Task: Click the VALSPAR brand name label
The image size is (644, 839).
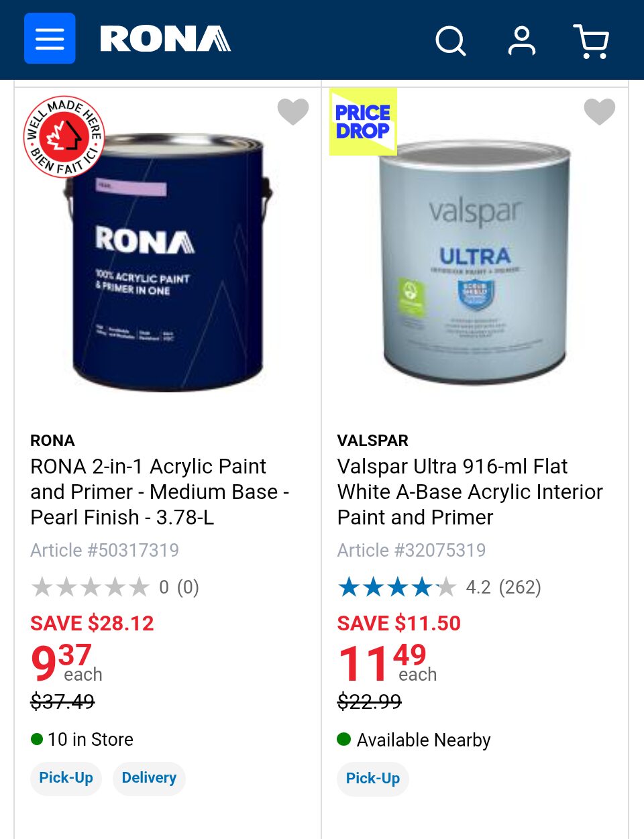Action: tap(372, 441)
